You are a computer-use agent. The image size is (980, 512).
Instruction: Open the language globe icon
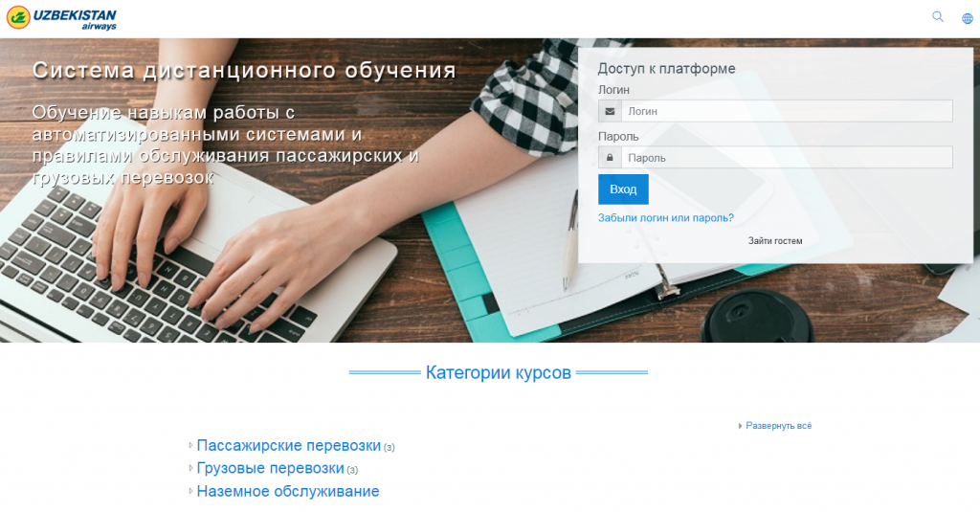(x=968, y=18)
